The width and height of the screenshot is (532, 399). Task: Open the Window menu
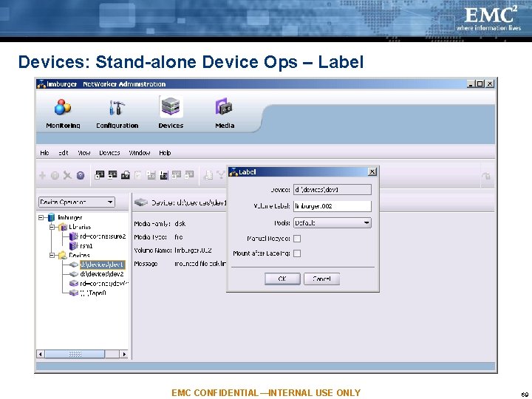(140, 153)
